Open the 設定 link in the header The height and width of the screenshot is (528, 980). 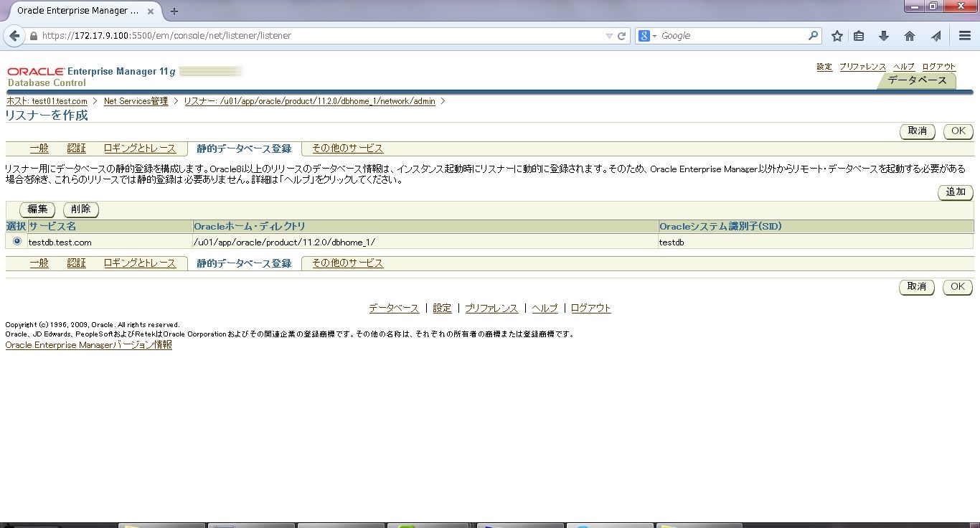click(824, 67)
